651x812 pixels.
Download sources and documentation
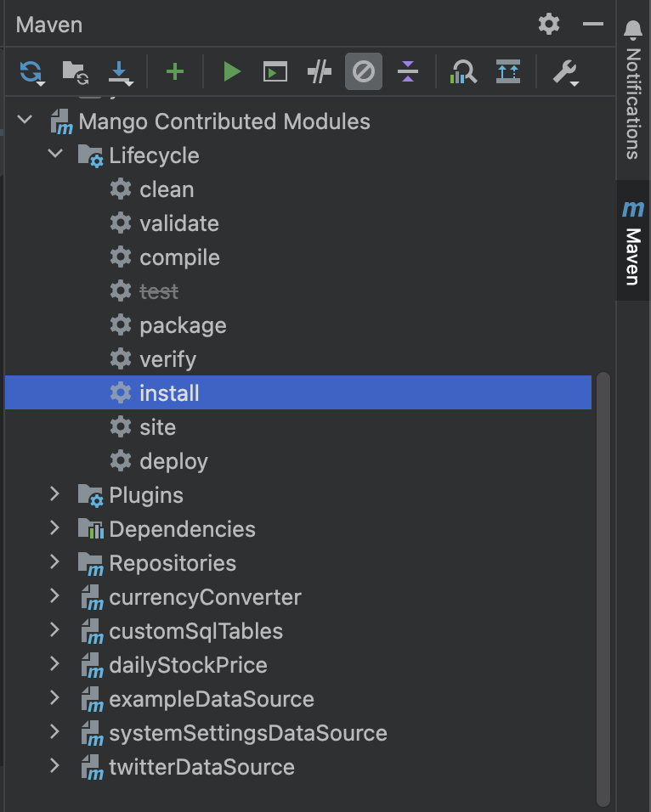point(120,72)
